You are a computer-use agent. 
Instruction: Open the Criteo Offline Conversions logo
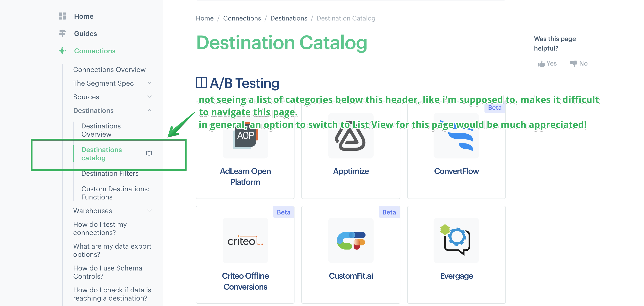coord(245,240)
